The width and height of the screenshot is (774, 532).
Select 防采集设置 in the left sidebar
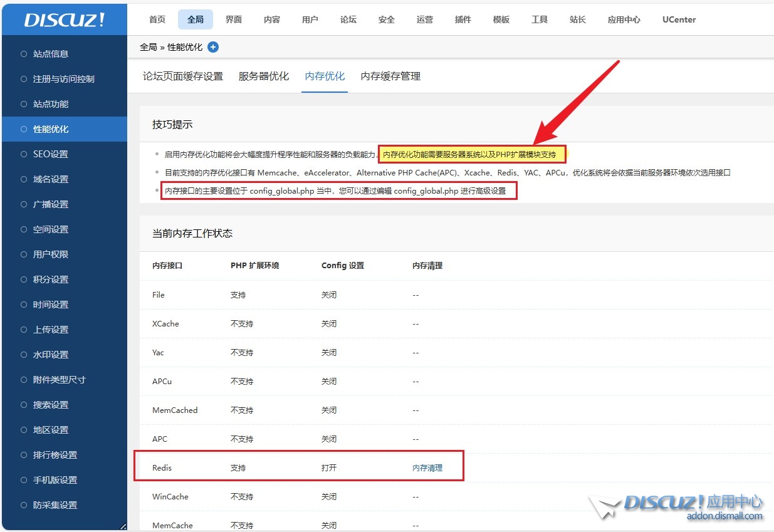[55, 505]
